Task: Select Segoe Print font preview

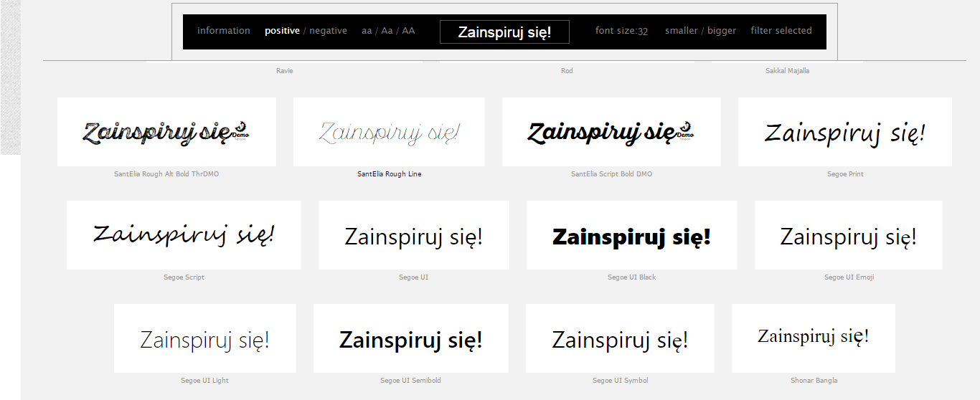Action: pos(845,132)
